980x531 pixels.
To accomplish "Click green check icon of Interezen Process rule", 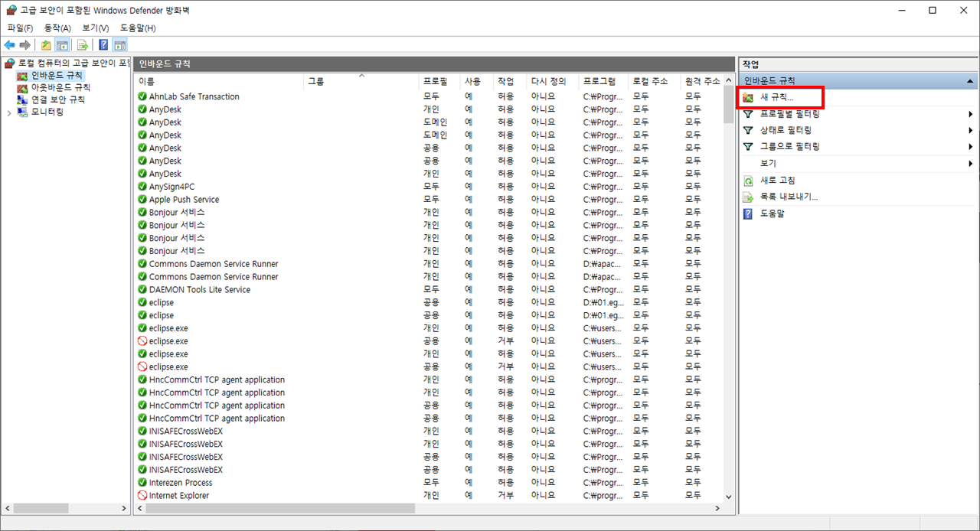I will [142, 483].
